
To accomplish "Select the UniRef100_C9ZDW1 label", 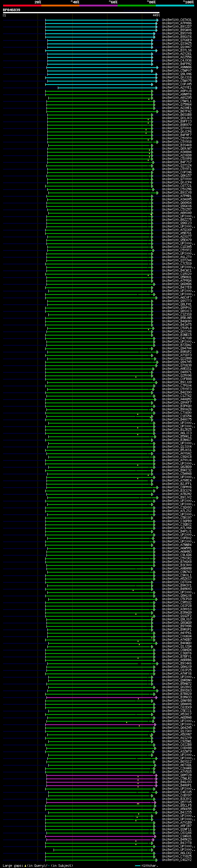I will pyautogui.click(x=176, y=742).
